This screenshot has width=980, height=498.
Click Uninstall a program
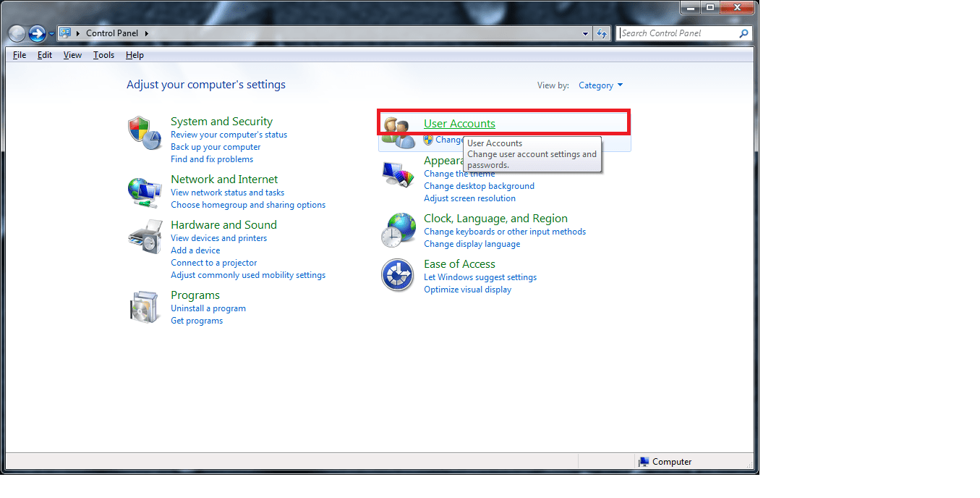pyautogui.click(x=208, y=308)
